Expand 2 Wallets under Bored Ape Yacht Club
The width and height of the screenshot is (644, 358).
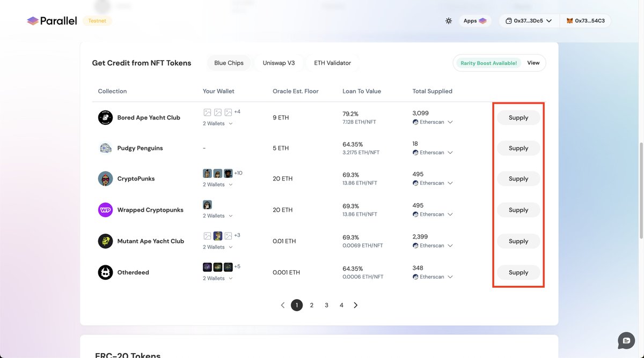tap(218, 123)
